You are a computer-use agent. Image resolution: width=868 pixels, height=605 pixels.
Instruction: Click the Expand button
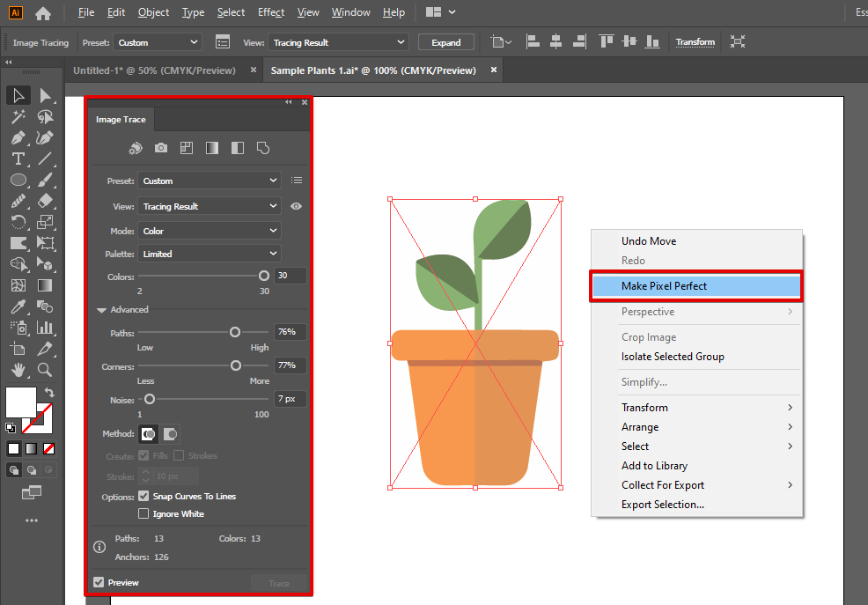(446, 42)
